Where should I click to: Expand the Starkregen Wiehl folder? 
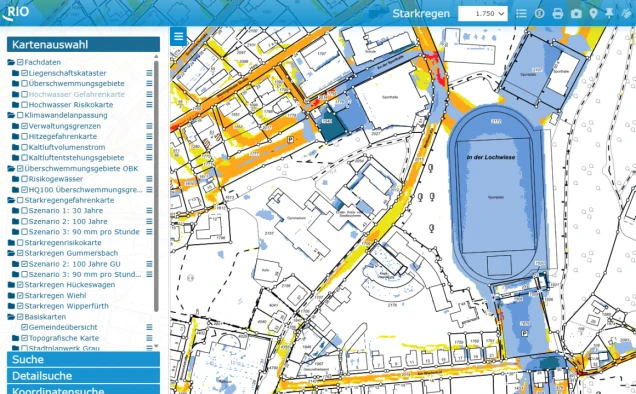tap(11, 295)
